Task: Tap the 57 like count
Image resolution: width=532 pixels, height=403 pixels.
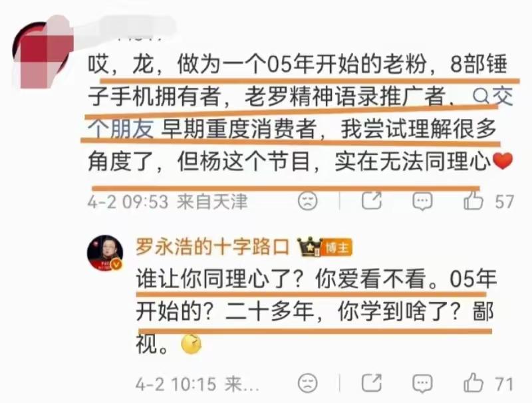Action: (x=504, y=201)
